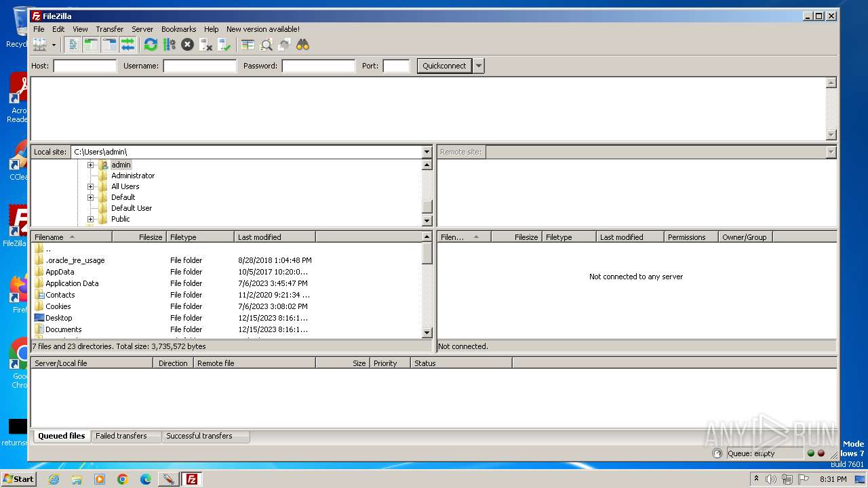Screen dimensions: 868x488
Task: Select the Contacts folder row
Action: 226,295
